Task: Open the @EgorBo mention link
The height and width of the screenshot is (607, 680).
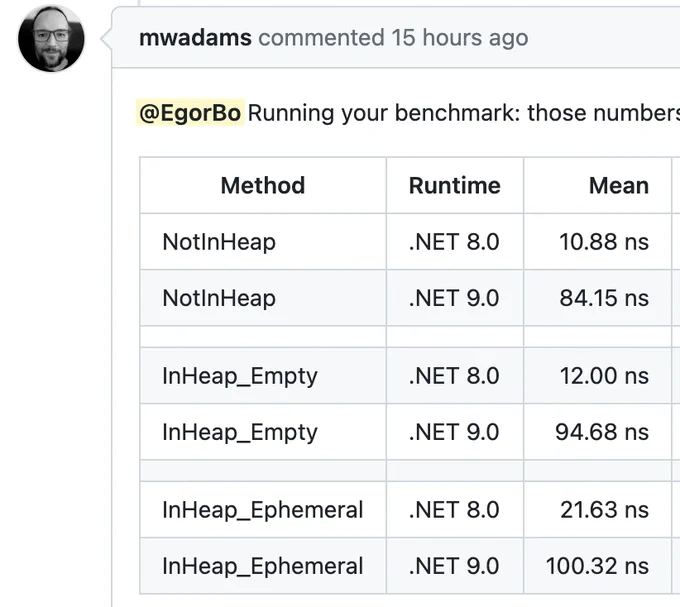Action: pos(190,113)
